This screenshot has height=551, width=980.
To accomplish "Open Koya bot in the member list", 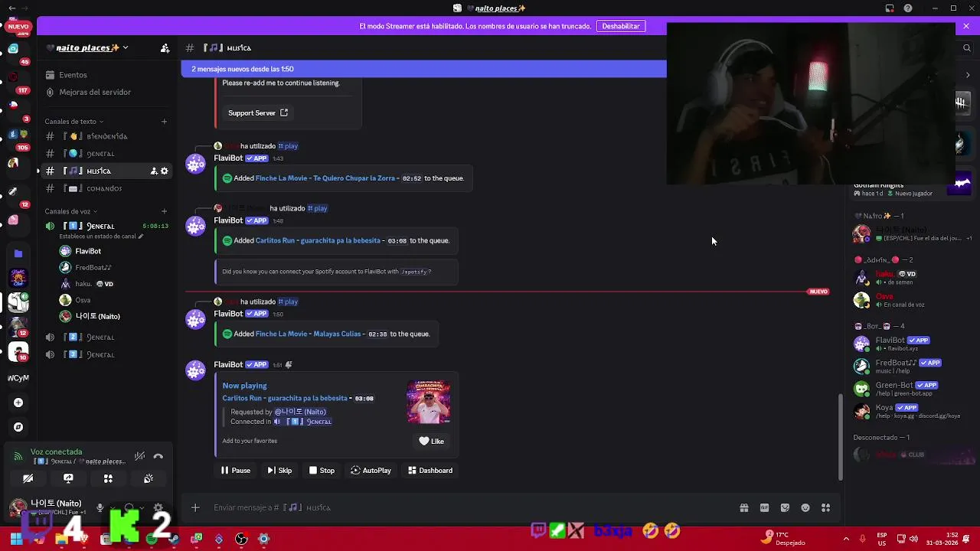I will pos(907,411).
